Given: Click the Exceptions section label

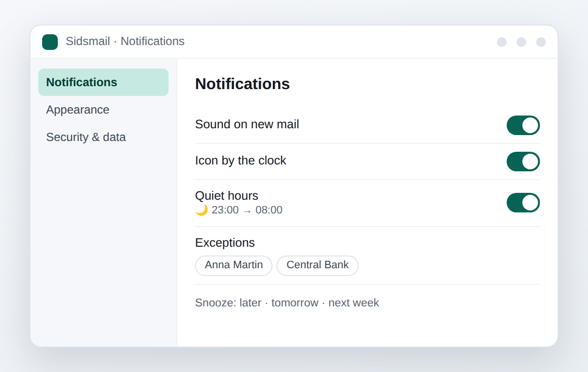Looking at the screenshot, I should coord(225,243).
